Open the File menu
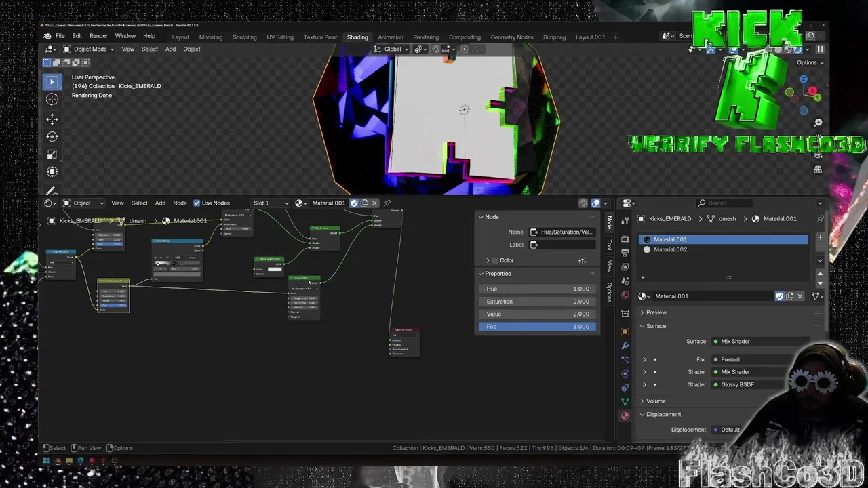Viewport: 868px width, 488px height. pos(60,36)
